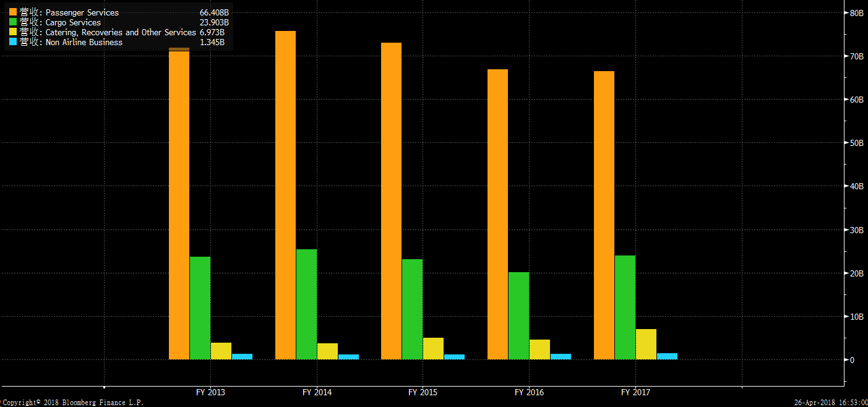Viewport: 868px width, 407px height.
Task: Click the blue Non Airline Business legend swatch
Action: click(13, 42)
